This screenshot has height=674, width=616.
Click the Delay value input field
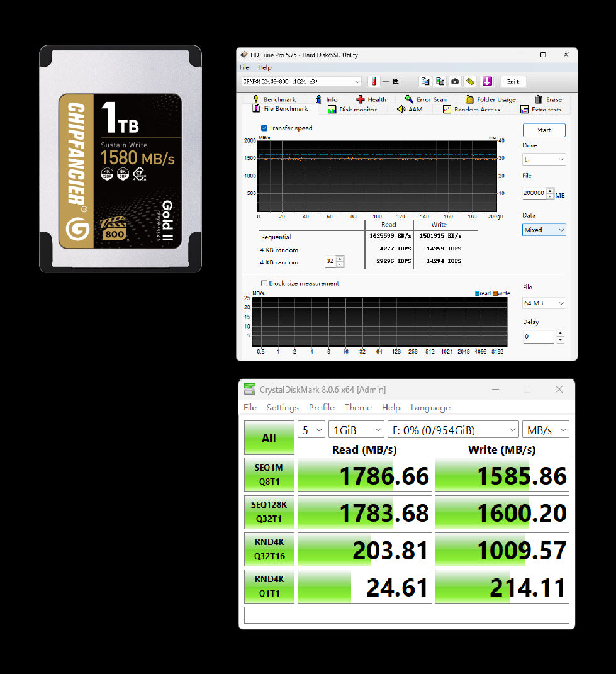point(538,337)
